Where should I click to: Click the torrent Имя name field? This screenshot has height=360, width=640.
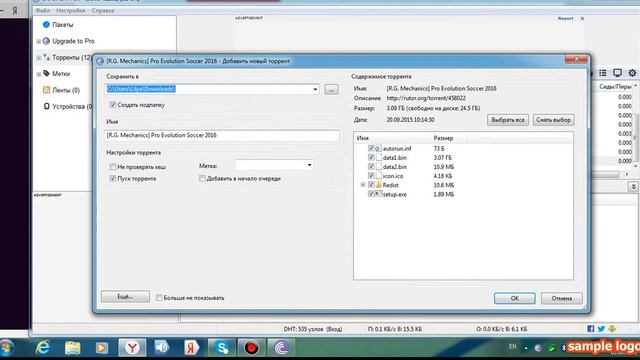pos(222,135)
